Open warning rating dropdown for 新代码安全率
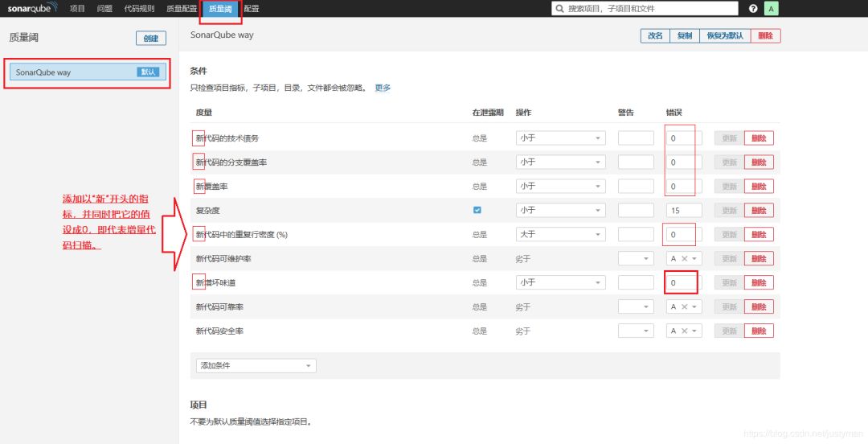868x444 pixels. coord(636,331)
